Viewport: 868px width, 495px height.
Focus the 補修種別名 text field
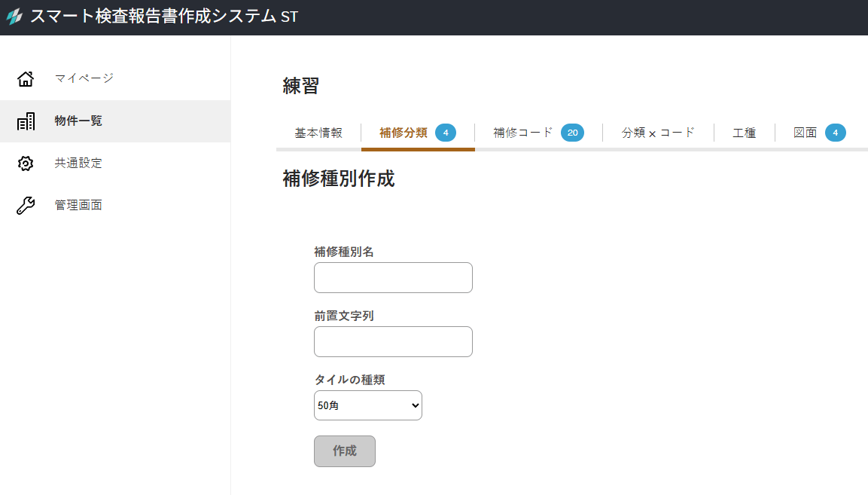[393, 278]
